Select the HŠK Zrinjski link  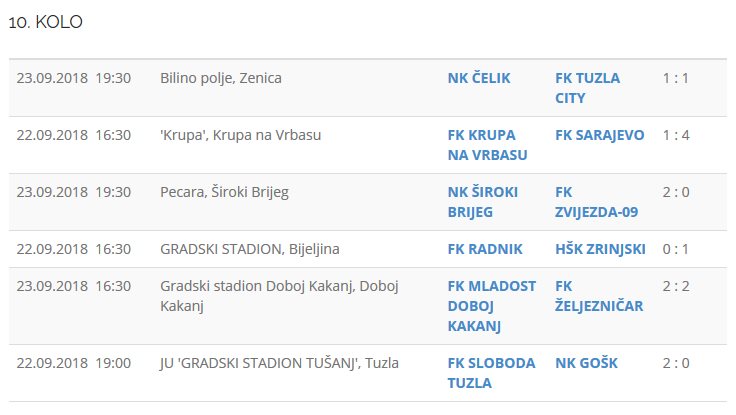tap(600, 249)
